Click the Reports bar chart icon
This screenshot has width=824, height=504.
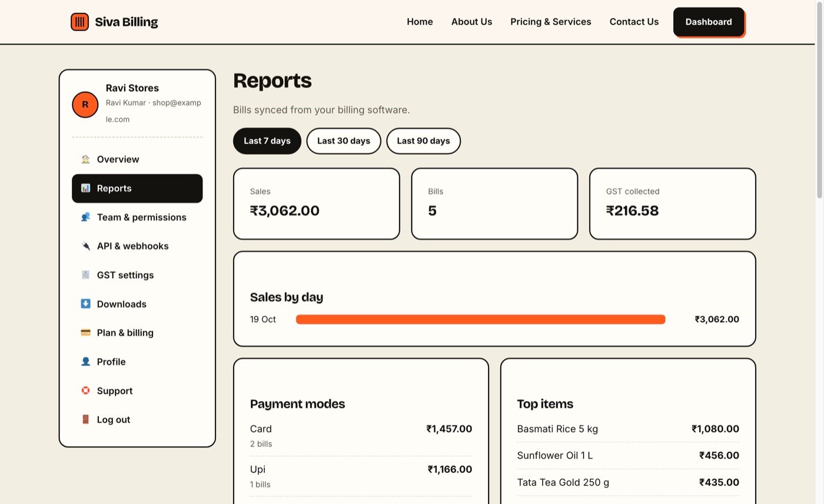click(x=85, y=188)
